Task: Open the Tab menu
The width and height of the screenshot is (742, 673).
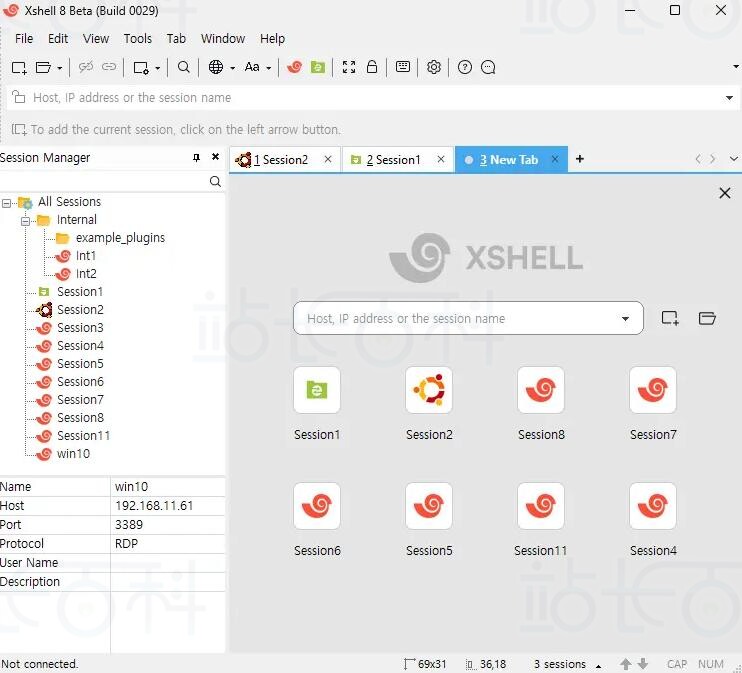Action: [x=176, y=38]
